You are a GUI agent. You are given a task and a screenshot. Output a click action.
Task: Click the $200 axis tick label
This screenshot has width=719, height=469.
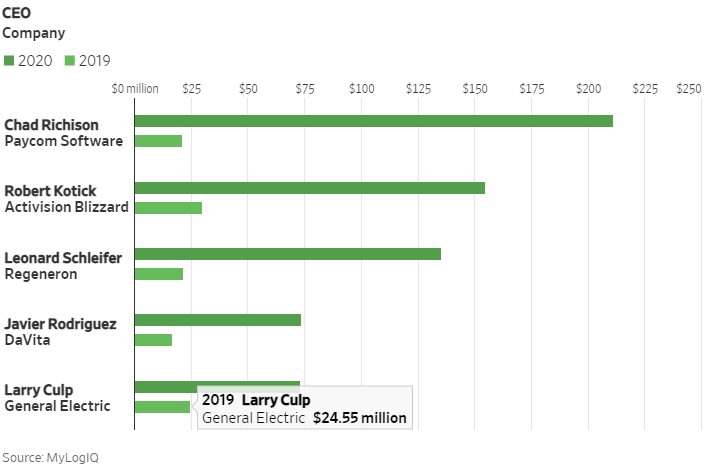[589, 88]
